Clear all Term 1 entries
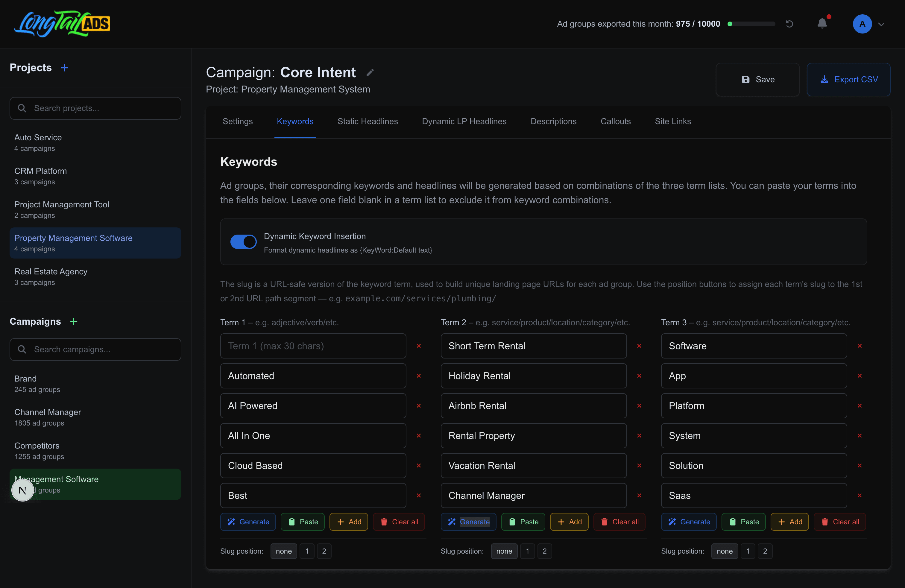Image resolution: width=905 pixels, height=588 pixels. (399, 522)
